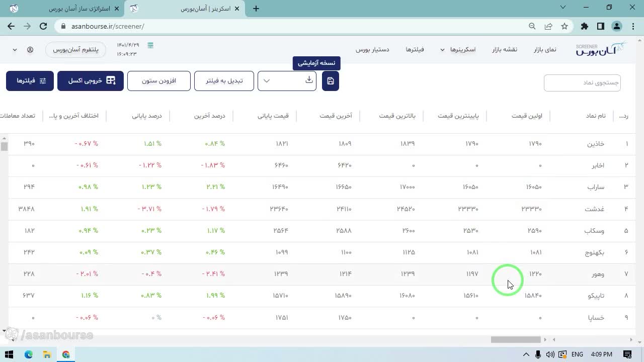The height and width of the screenshot is (362, 644).
Task: Click the Chrome taskbar icon
Action: [x=66, y=354]
